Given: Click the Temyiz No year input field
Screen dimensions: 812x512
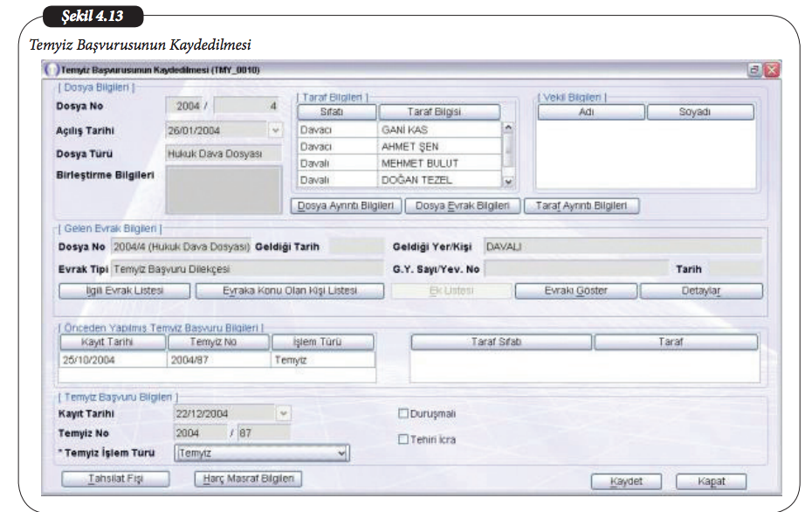Looking at the screenshot, I should click(200, 432).
